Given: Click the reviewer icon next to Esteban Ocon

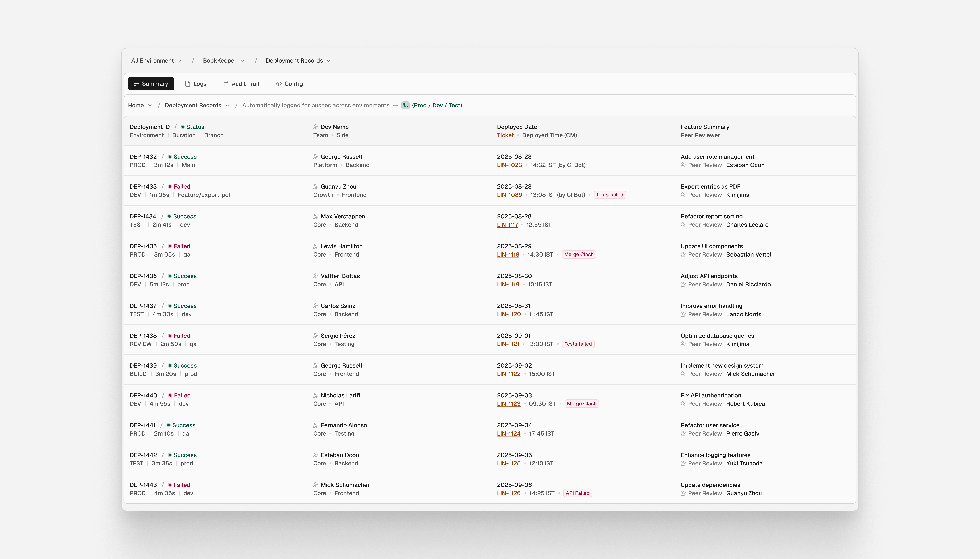Looking at the screenshot, I should pos(683,165).
